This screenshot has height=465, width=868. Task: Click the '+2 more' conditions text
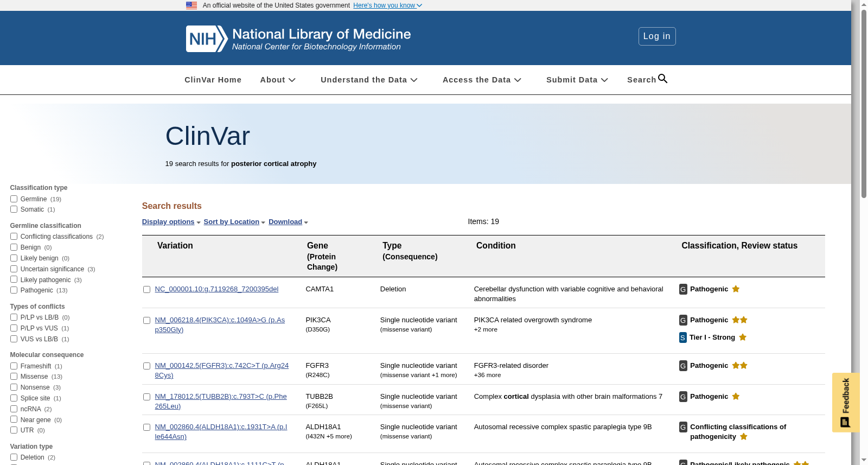coord(486,330)
